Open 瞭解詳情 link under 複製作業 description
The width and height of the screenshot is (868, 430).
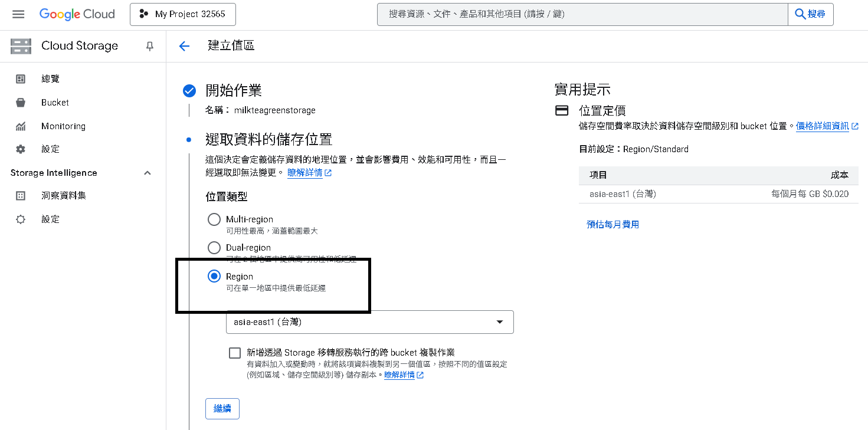coord(399,375)
